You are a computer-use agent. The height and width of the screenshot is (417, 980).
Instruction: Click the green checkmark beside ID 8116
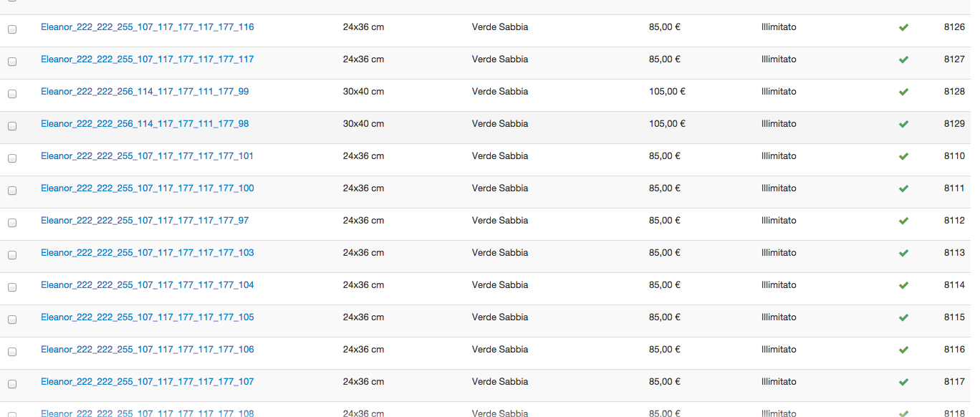coord(903,350)
